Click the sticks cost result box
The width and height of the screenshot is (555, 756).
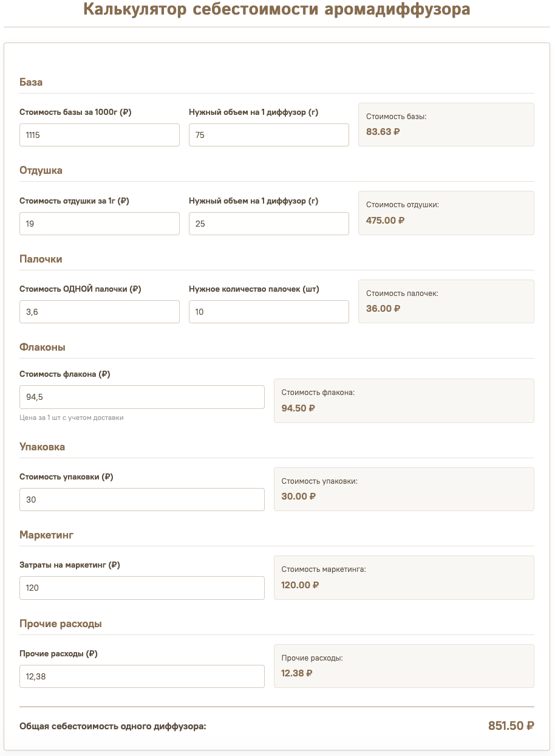click(446, 301)
